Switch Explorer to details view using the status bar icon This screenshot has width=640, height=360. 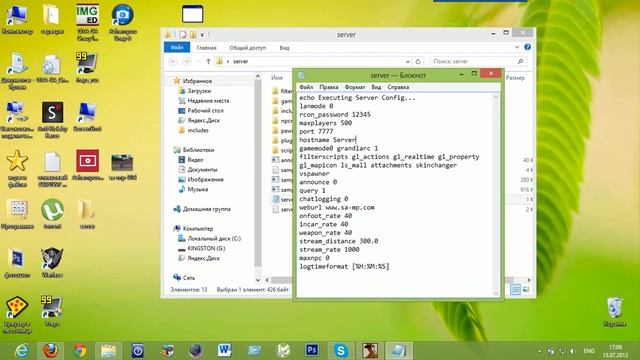coord(516,289)
